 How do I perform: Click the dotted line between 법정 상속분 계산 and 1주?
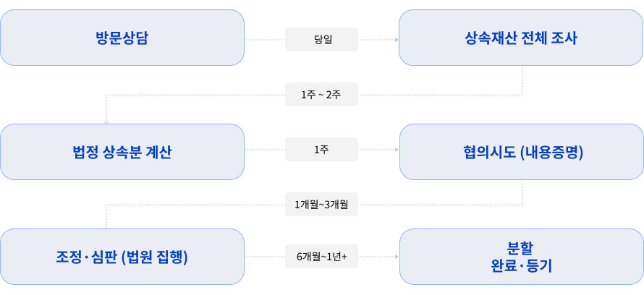pos(265,150)
